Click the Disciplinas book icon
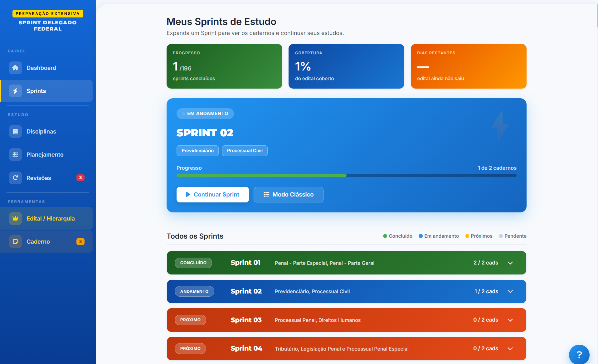This screenshot has height=364, width=598. (x=15, y=131)
